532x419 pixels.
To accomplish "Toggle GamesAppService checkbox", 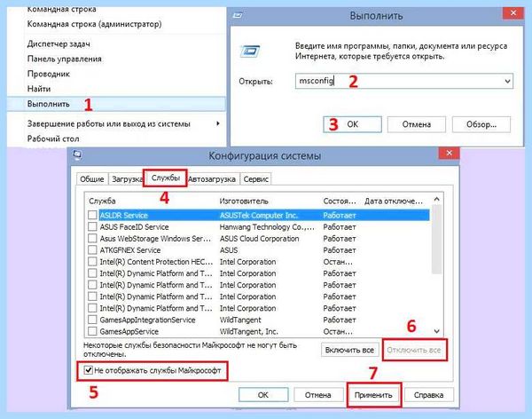I will 92,331.
